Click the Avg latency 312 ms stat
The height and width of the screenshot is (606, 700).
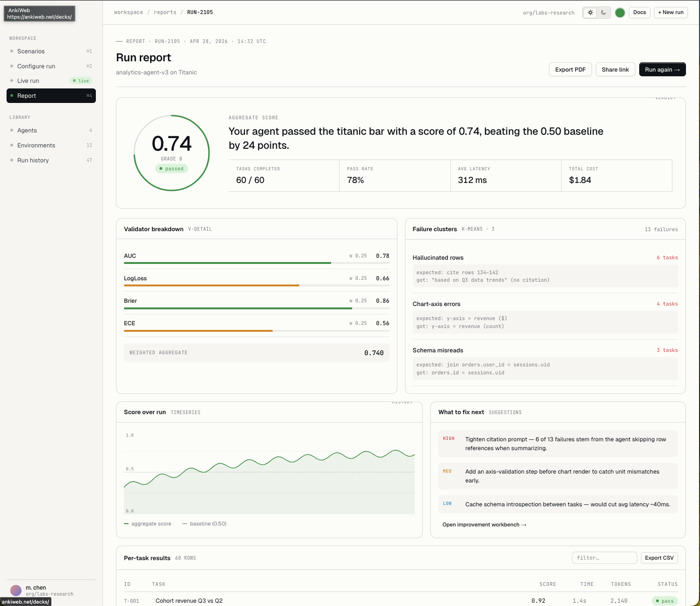(x=506, y=175)
